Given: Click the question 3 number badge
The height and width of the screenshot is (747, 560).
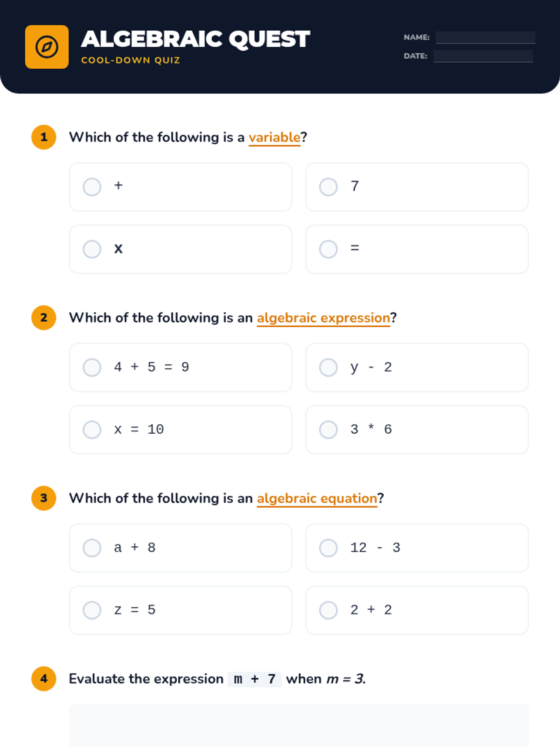Looking at the screenshot, I should (44, 498).
